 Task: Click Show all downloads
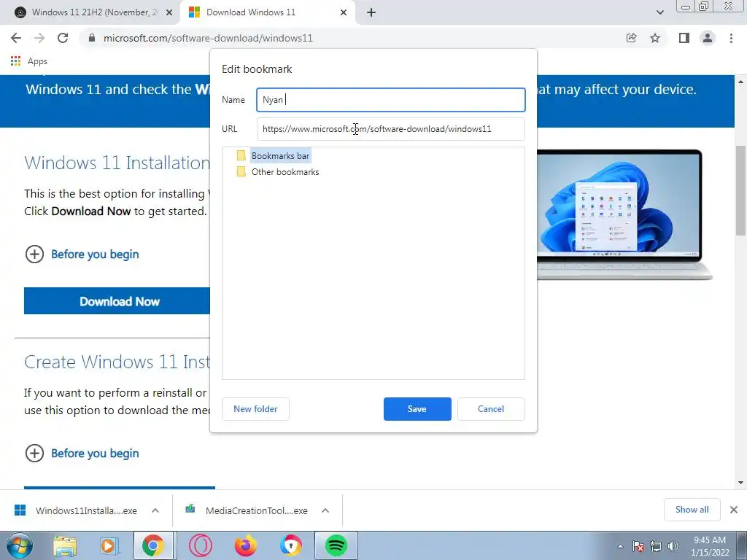click(x=692, y=510)
